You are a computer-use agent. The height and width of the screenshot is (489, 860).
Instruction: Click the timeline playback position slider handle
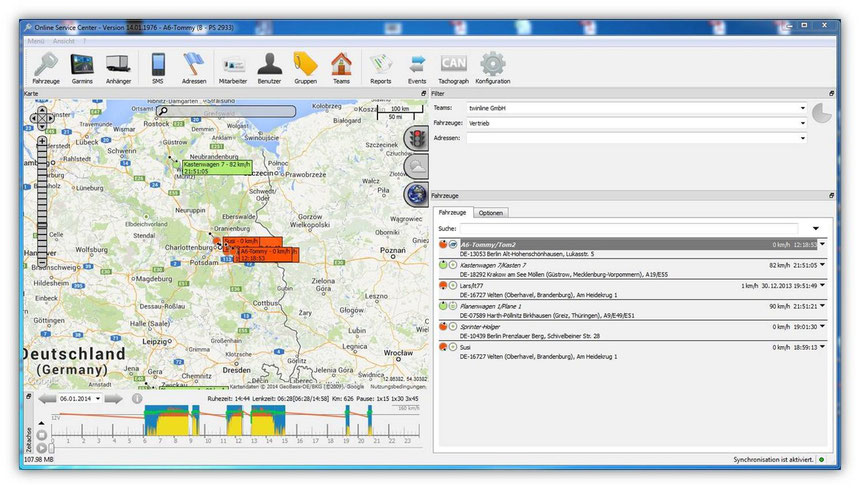click(x=52, y=448)
